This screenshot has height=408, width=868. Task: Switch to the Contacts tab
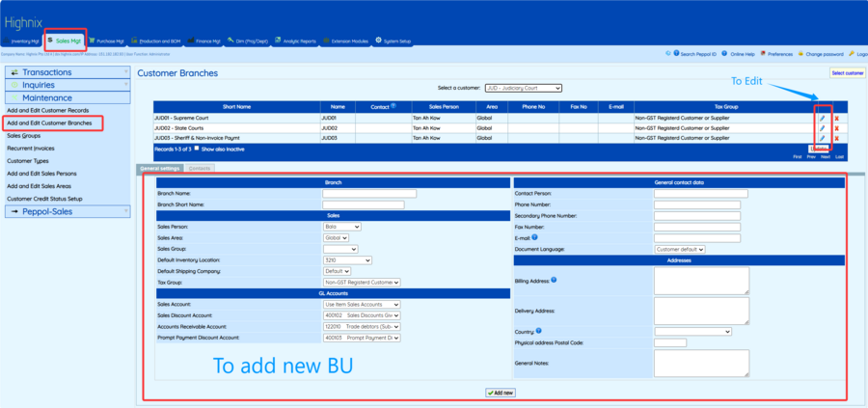(200, 169)
